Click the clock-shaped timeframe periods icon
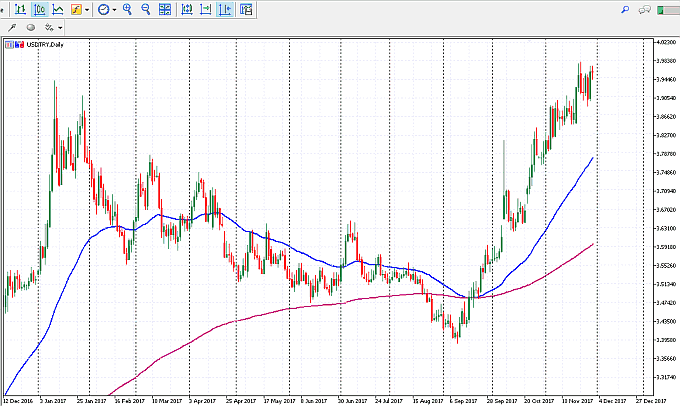This screenshot has height=406, width=680. [x=103, y=9]
